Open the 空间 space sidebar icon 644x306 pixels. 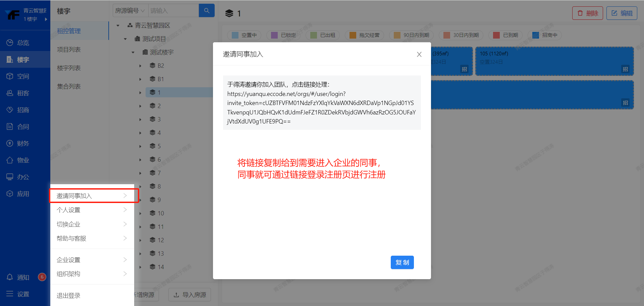click(x=10, y=76)
